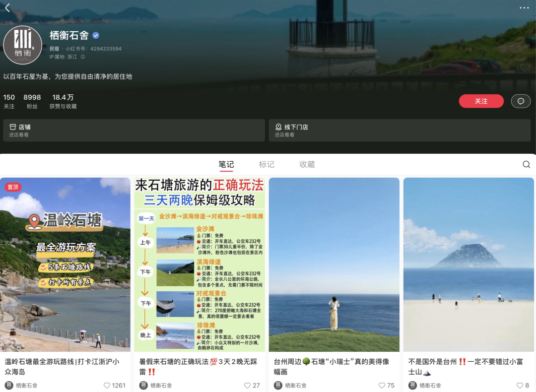View the 8998 粉丝 followers list
The image size is (536, 392).
click(x=32, y=102)
